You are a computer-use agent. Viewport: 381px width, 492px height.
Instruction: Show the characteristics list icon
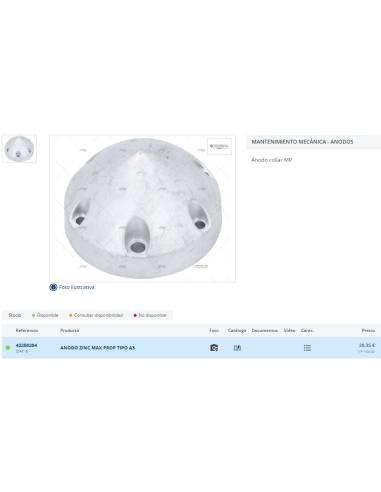pyautogui.click(x=307, y=348)
